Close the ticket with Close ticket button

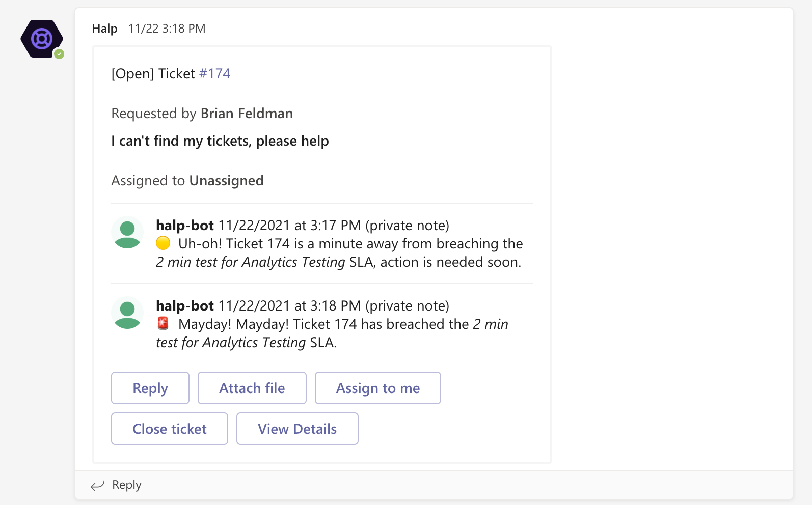(x=170, y=429)
